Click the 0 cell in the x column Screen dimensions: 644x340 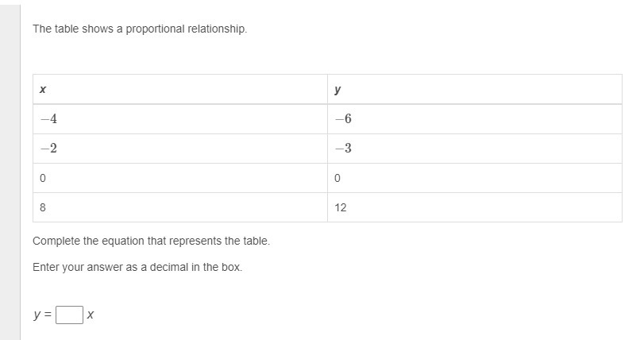(x=180, y=178)
